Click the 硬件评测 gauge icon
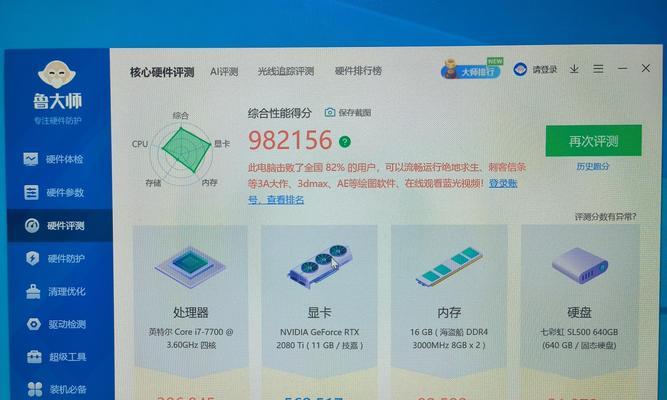The height and width of the screenshot is (400, 667). pyautogui.click(x=32, y=226)
